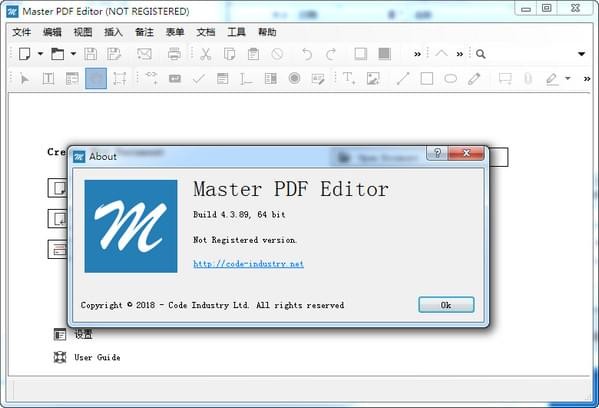The width and height of the screenshot is (599, 408).
Task: Expand the first toolbar overflow chevron
Action: [x=418, y=54]
